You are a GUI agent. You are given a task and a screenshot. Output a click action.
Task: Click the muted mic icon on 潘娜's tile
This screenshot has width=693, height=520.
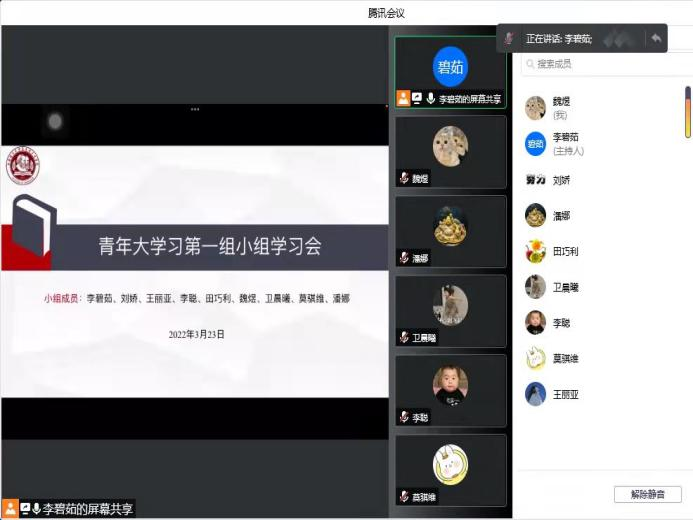tap(404, 258)
